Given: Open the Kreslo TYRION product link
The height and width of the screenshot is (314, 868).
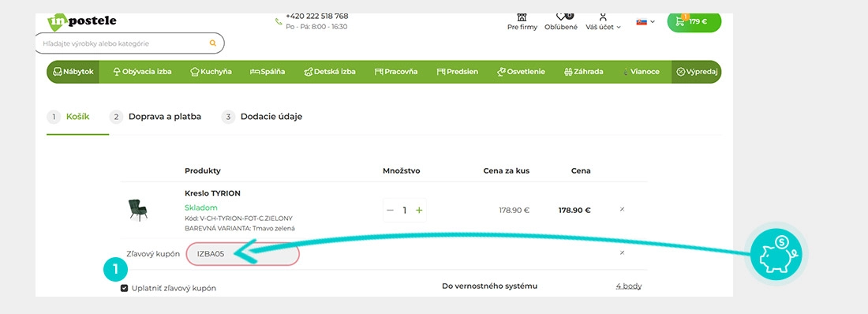Looking at the screenshot, I should coord(212,193).
